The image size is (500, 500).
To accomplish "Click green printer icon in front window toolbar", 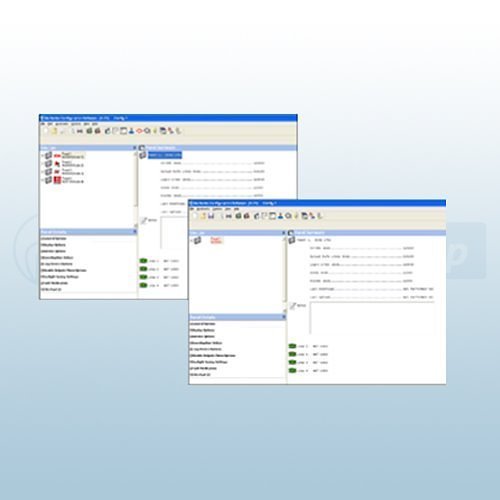I will [238, 216].
